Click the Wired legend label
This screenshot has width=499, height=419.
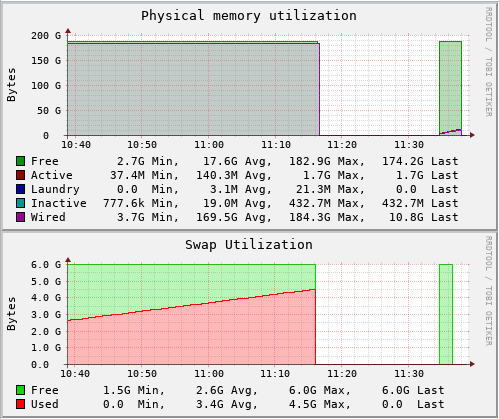point(48,217)
